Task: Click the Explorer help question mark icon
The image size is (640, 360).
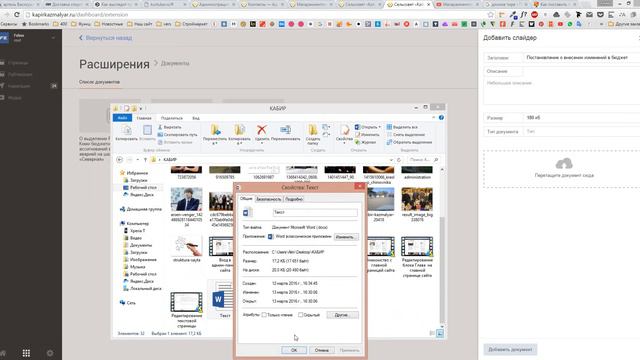Action: pyautogui.click(x=441, y=118)
